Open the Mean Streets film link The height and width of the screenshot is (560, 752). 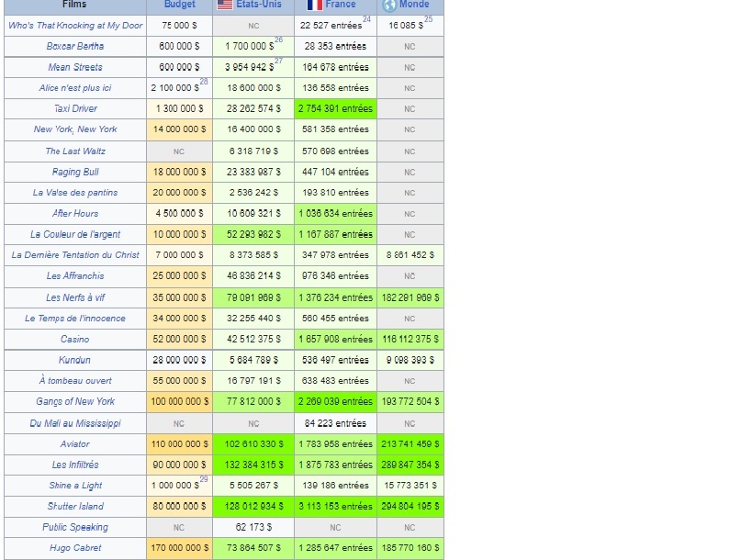click(75, 67)
